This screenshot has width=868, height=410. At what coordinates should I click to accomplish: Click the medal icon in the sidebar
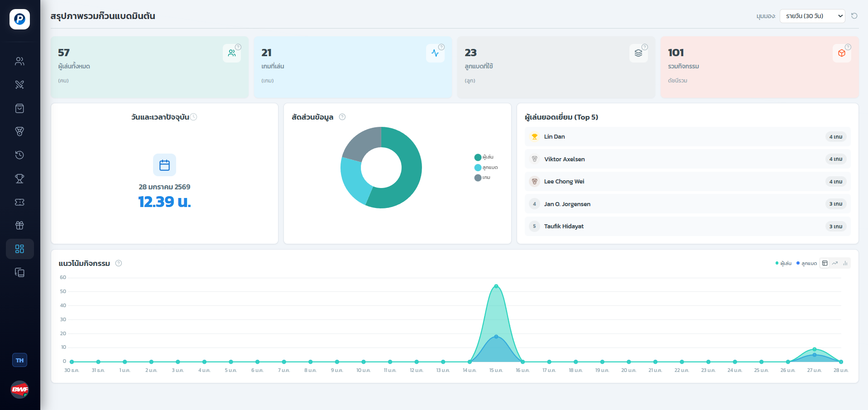click(x=19, y=131)
